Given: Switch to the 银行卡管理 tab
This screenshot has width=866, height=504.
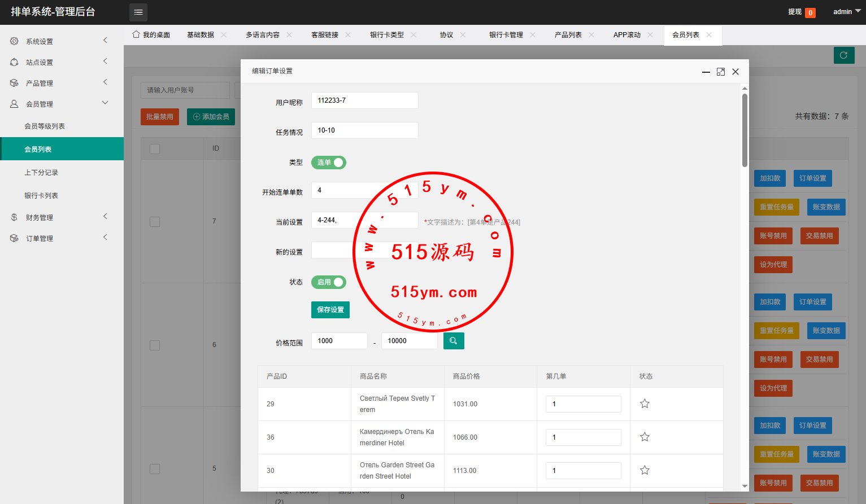Looking at the screenshot, I should (506, 35).
